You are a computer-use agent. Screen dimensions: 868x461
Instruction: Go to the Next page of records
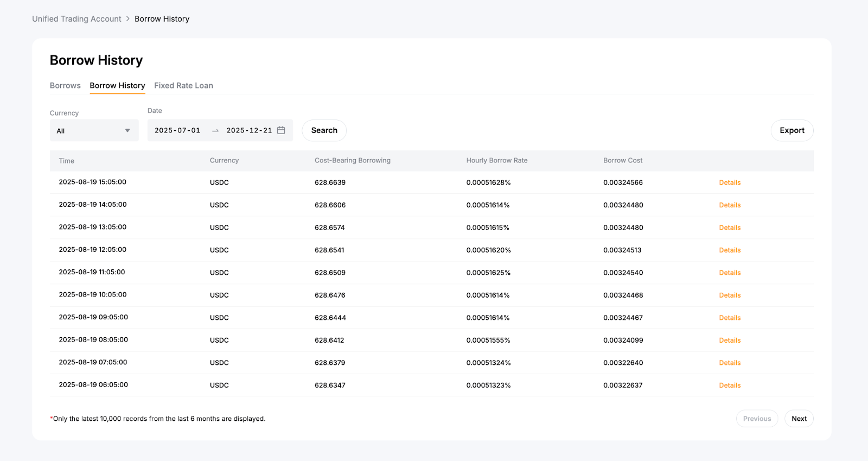(x=799, y=419)
